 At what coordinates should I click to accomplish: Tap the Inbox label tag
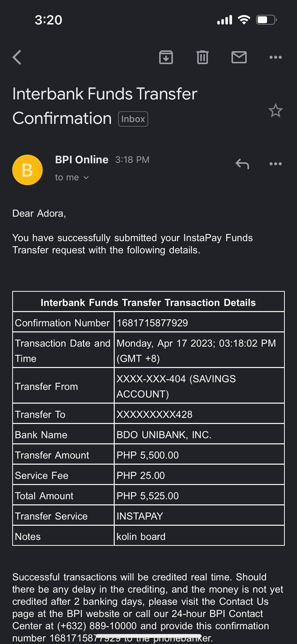coord(133,119)
